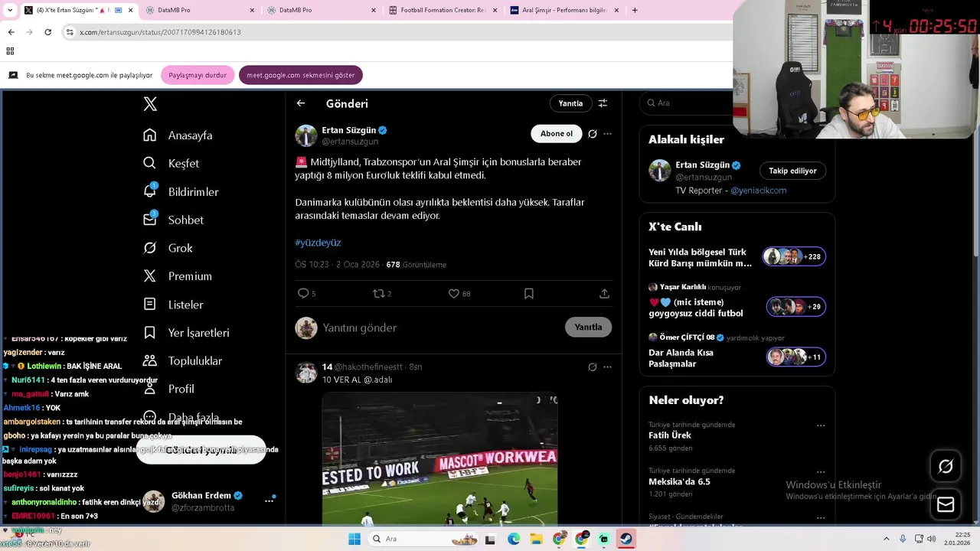Open Steam from the taskbar

(626, 539)
